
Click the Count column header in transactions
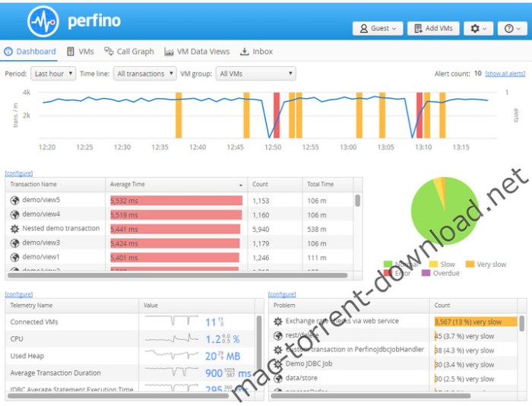(275, 184)
